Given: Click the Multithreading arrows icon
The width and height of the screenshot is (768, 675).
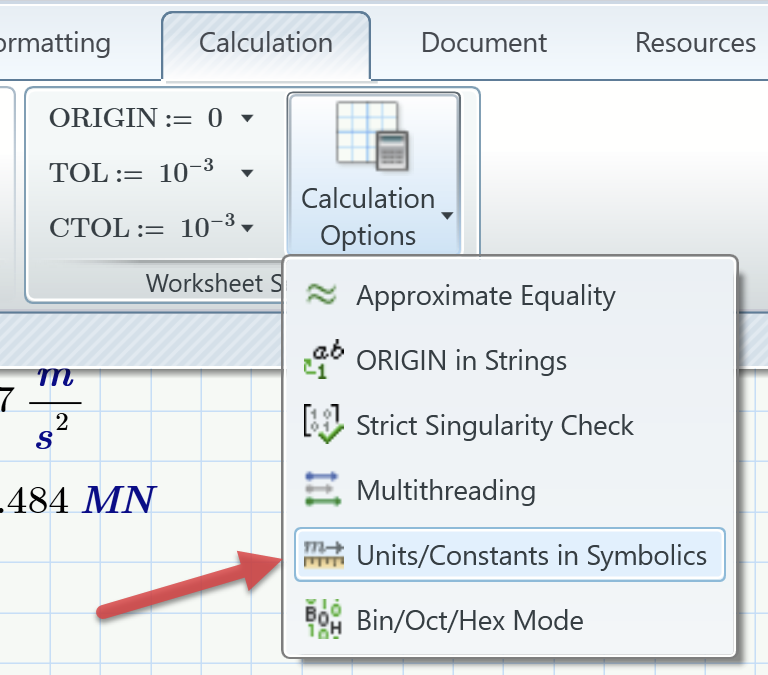Looking at the screenshot, I should click(323, 489).
